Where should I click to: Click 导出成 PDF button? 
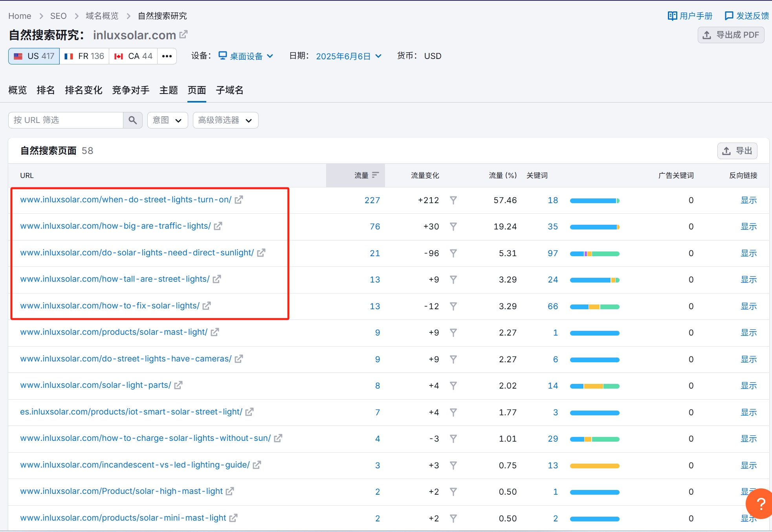[x=731, y=35]
